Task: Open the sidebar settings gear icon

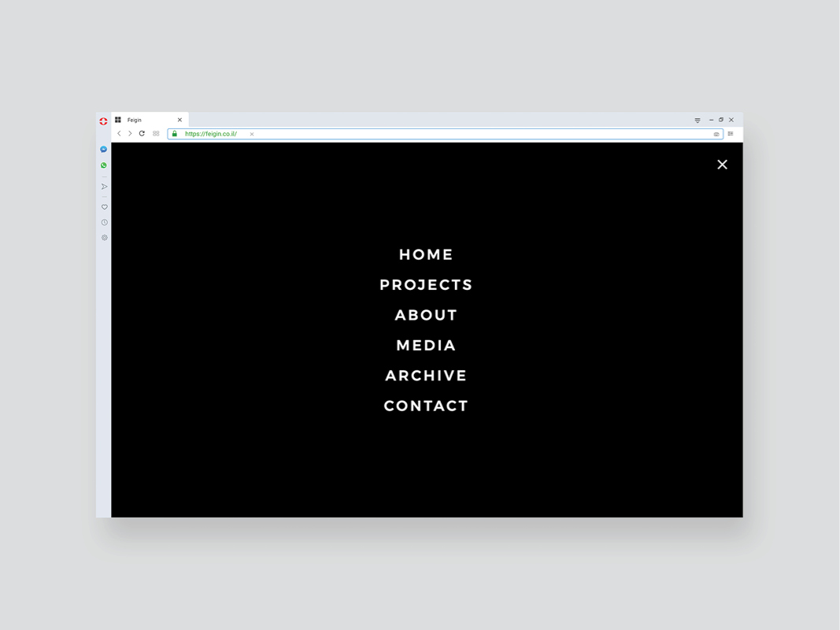Action: (x=105, y=237)
